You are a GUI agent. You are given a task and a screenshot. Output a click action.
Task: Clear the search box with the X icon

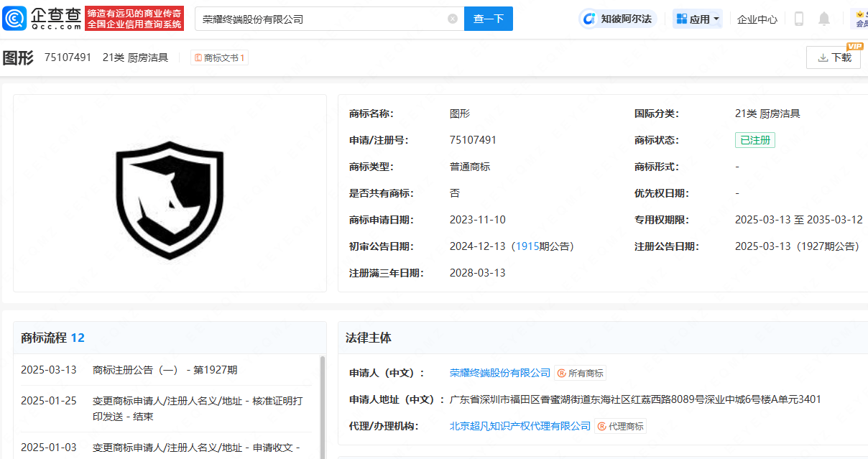pos(453,19)
